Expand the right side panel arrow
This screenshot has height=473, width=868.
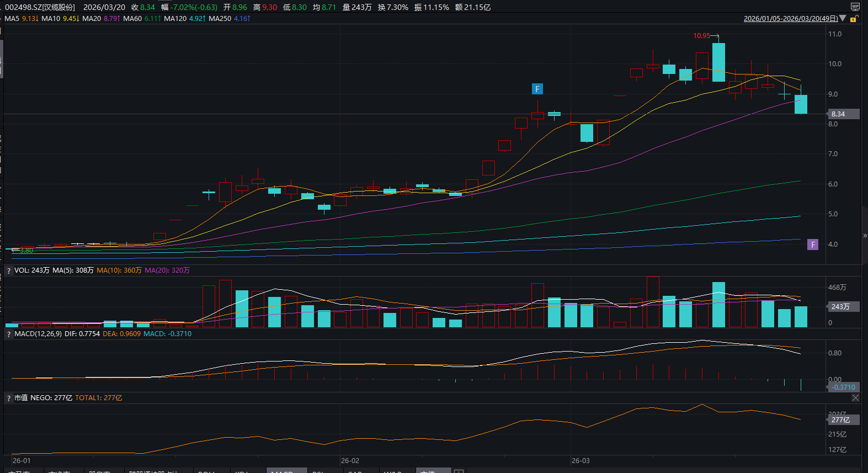tap(865, 236)
